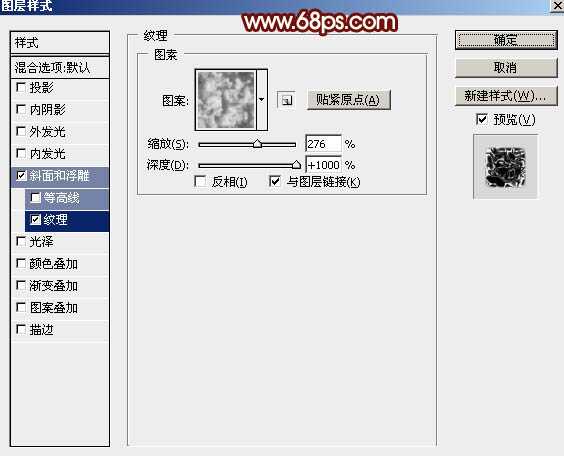564x456 pixels.
Task: Click the 缩放(S) scale slider handle
Action: point(257,144)
